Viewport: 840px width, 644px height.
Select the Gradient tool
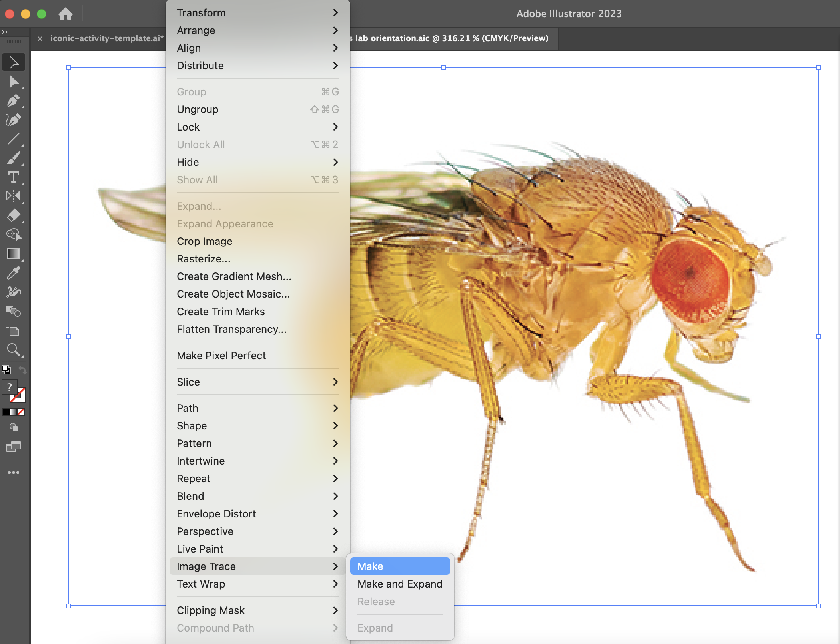(x=14, y=254)
